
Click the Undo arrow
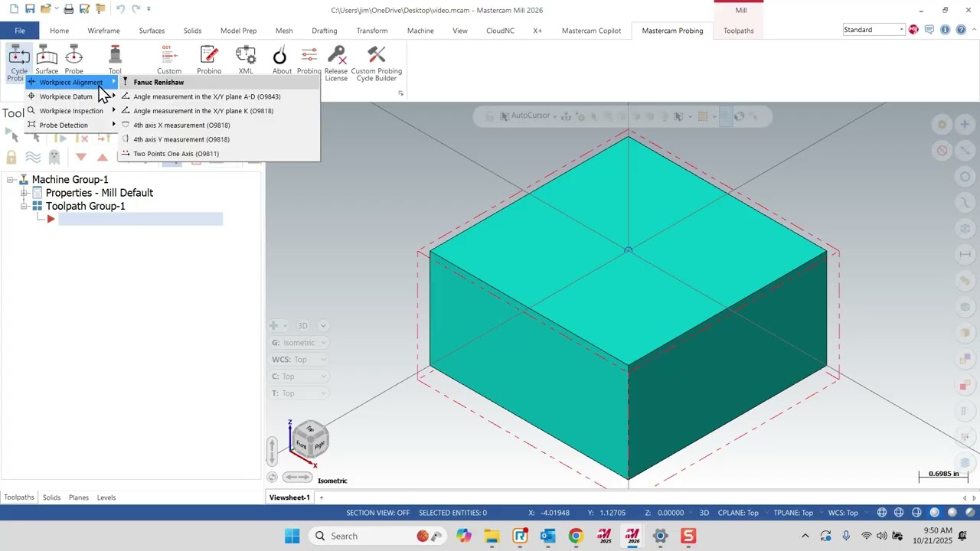[x=120, y=9]
